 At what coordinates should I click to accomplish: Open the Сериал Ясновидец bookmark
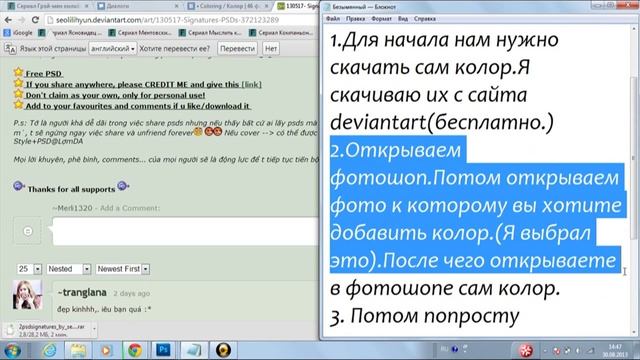[70, 33]
